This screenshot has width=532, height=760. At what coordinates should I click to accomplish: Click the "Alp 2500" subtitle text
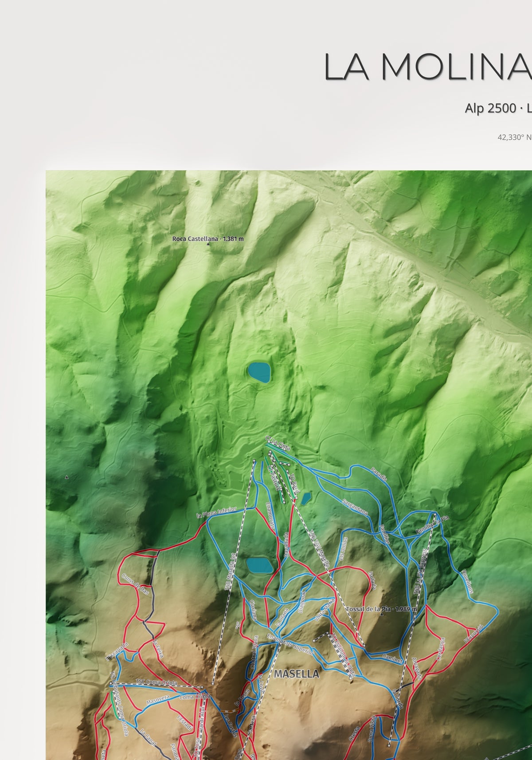click(x=491, y=108)
